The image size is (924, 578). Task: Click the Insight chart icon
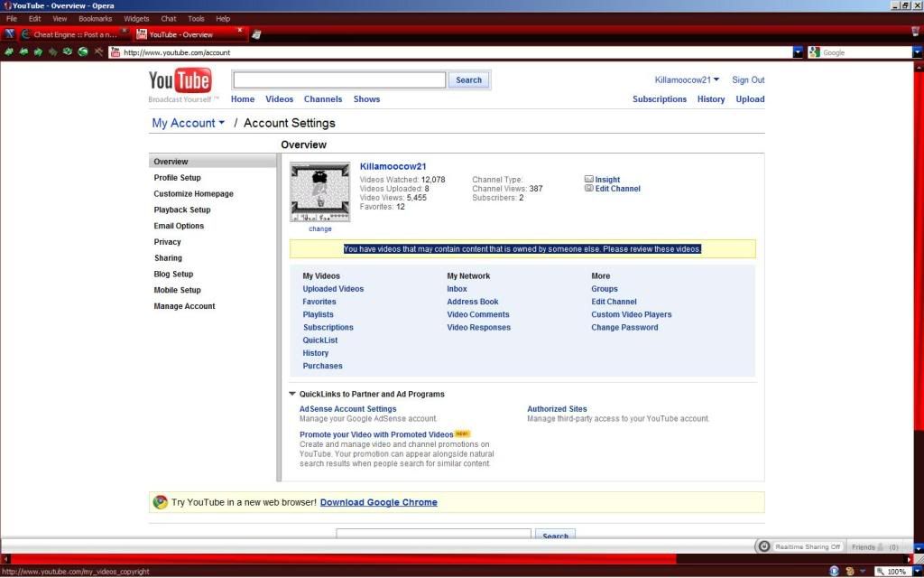tap(589, 180)
